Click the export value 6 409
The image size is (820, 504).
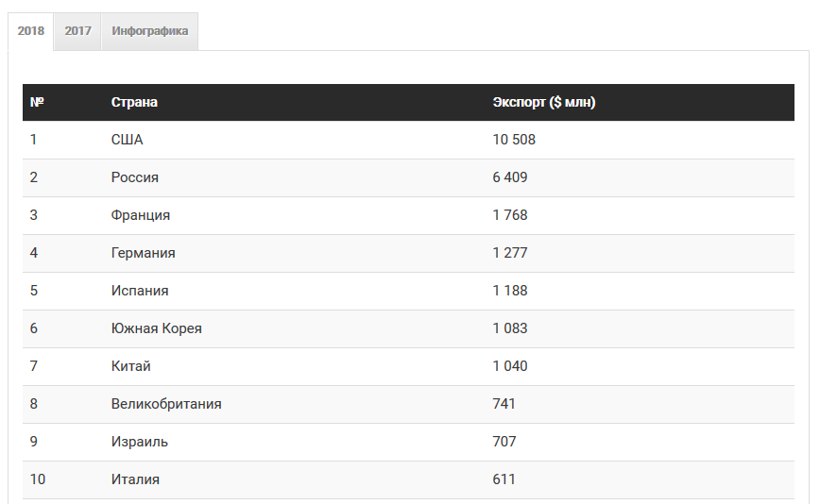[510, 177]
